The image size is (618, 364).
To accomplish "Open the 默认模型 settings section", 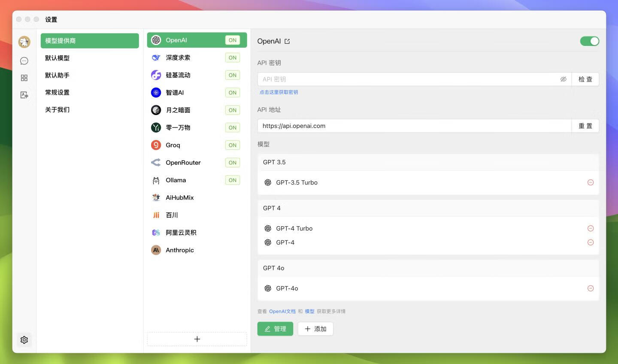I will (90, 58).
